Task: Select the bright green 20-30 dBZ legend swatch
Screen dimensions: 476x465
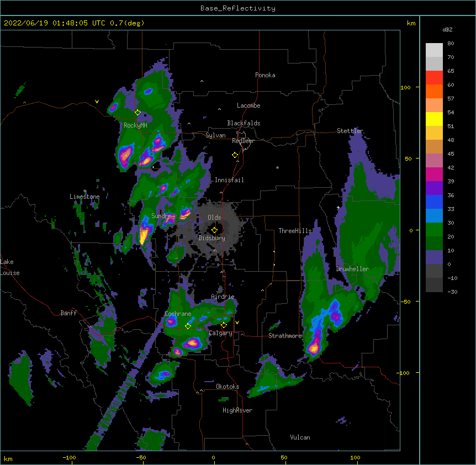Action: point(434,230)
